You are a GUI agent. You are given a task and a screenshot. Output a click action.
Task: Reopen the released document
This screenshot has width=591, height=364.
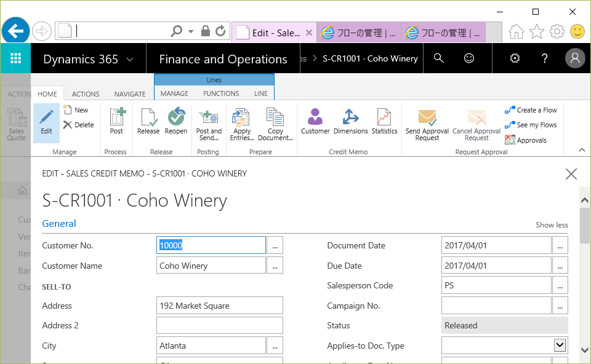coord(176,122)
